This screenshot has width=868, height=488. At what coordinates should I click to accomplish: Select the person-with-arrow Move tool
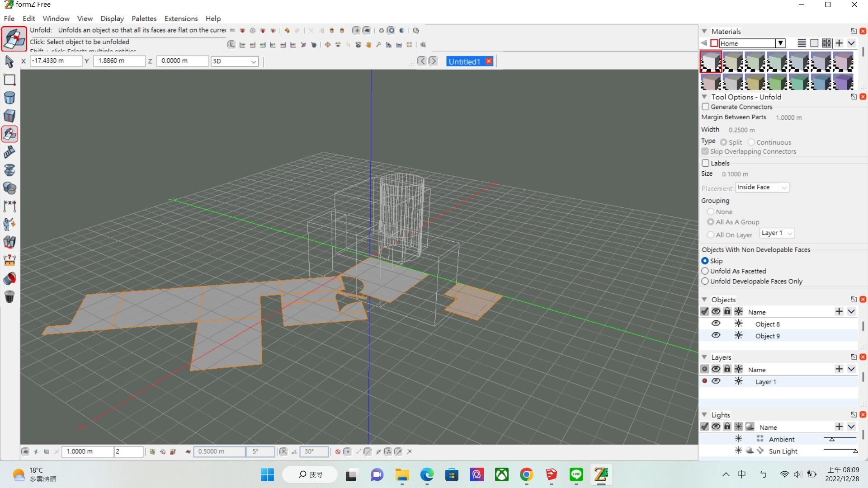9,225
